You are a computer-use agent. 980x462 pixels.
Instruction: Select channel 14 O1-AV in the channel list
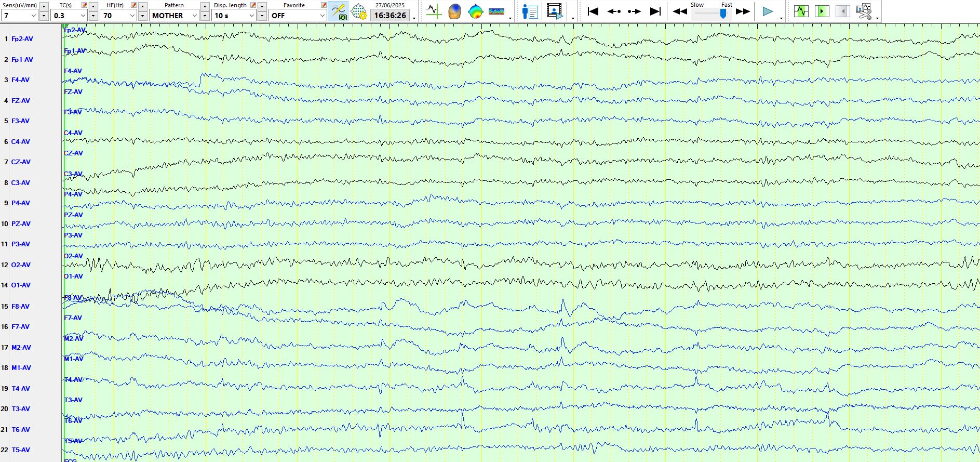point(20,285)
